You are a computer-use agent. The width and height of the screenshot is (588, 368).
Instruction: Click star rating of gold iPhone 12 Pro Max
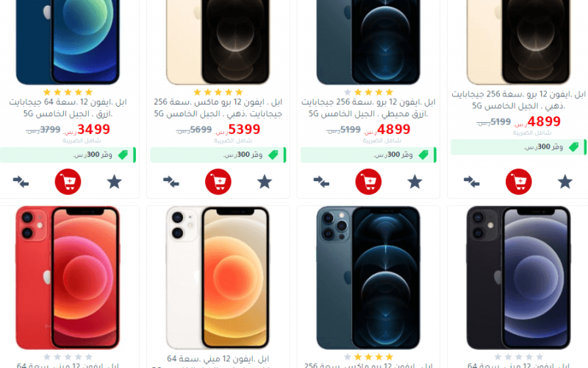pyautogui.click(x=218, y=92)
